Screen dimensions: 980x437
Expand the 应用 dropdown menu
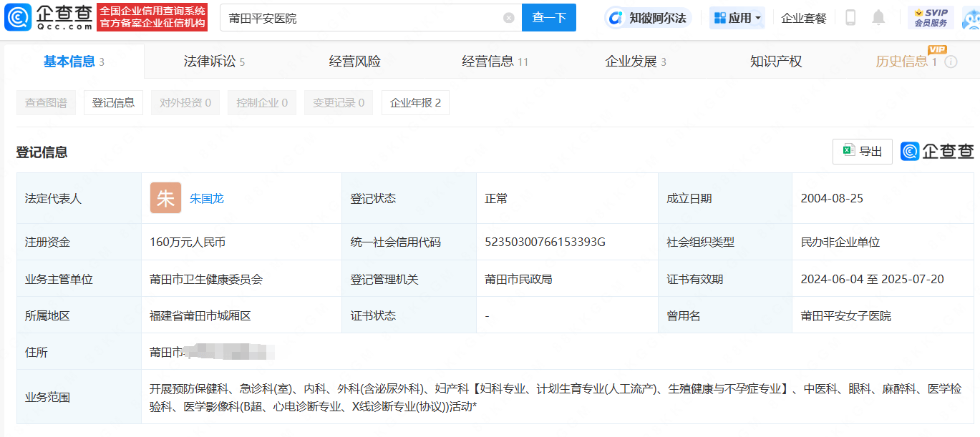[737, 18]
